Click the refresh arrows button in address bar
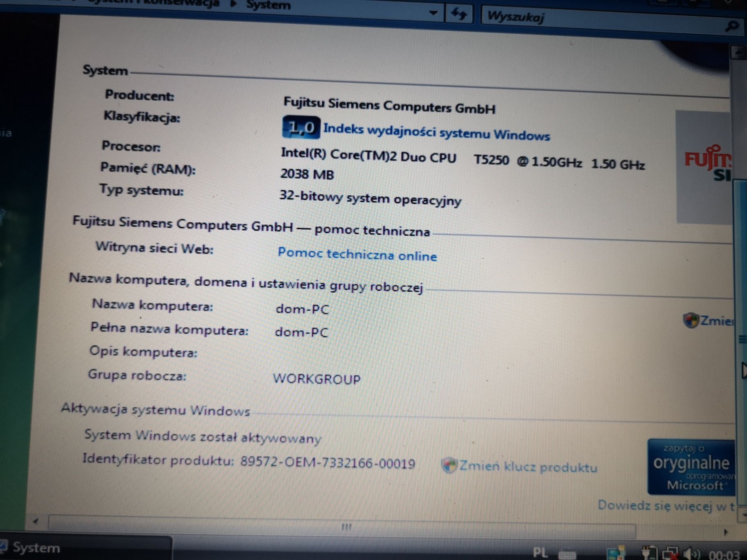The height and width of the screenshot is (560, 747). point(459,14)
